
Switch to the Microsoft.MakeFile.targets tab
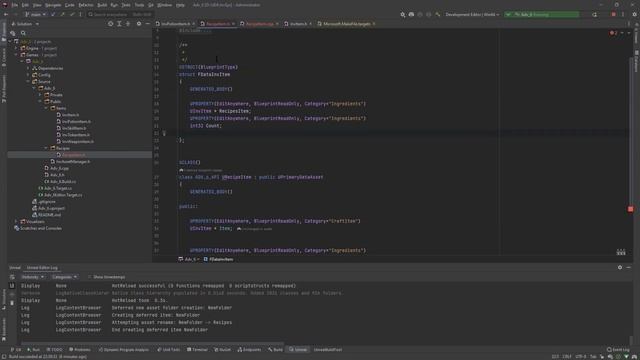point(347,24)
